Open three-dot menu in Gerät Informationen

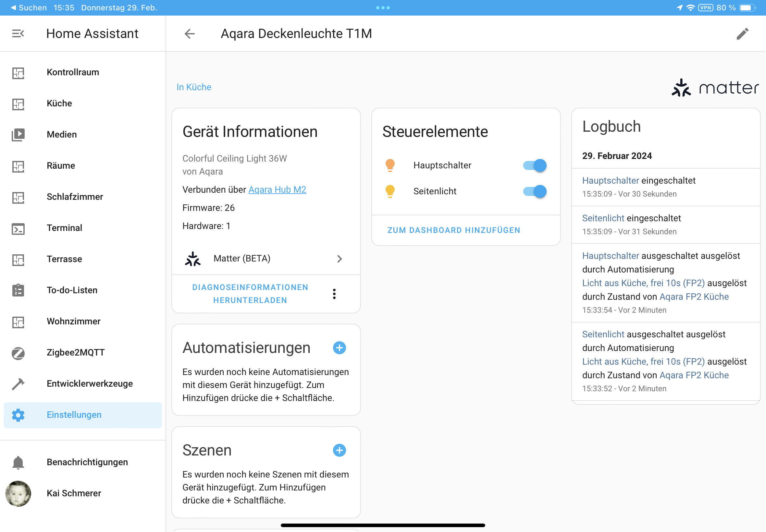coord(334,294)
